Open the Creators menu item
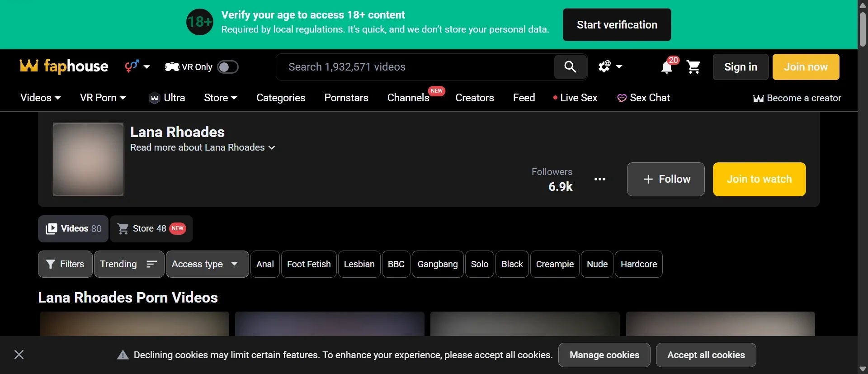This screenshot has width=868, height=374. (x=475, y=98)
